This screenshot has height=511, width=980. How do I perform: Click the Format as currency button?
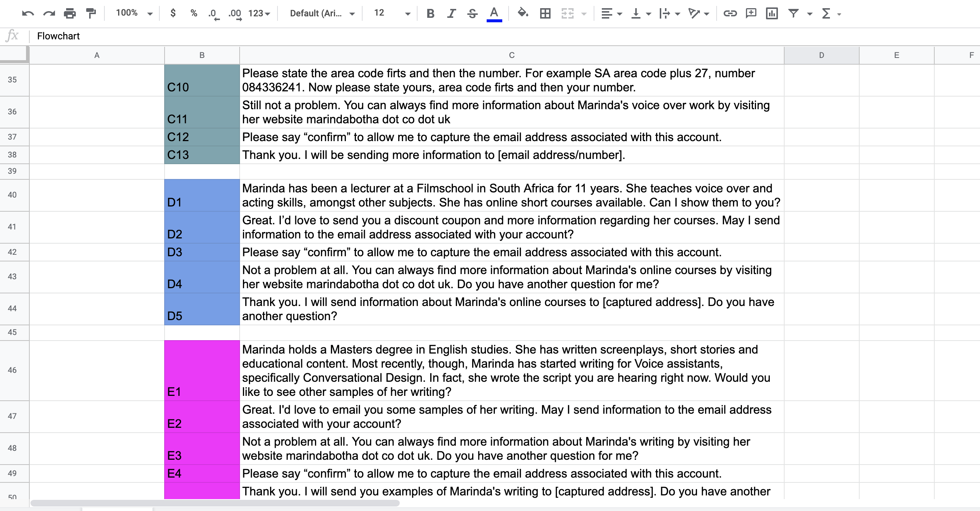click(x=173, y=13)
